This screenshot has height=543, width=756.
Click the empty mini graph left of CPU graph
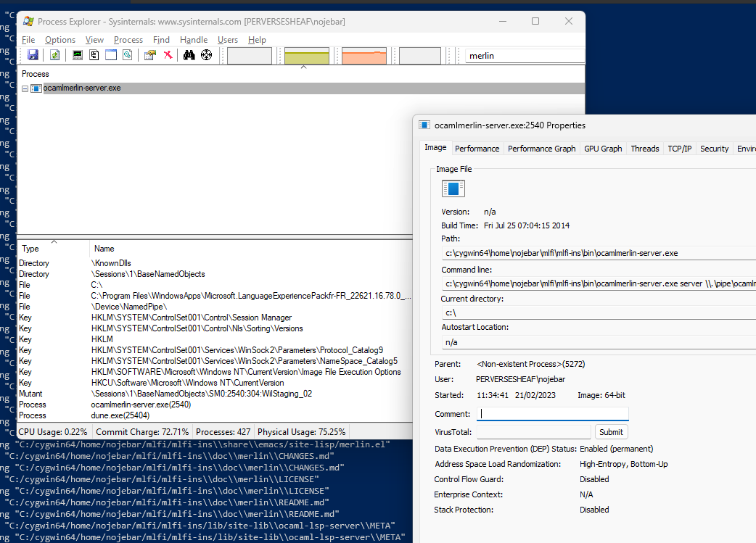click(x=250, y=56)
